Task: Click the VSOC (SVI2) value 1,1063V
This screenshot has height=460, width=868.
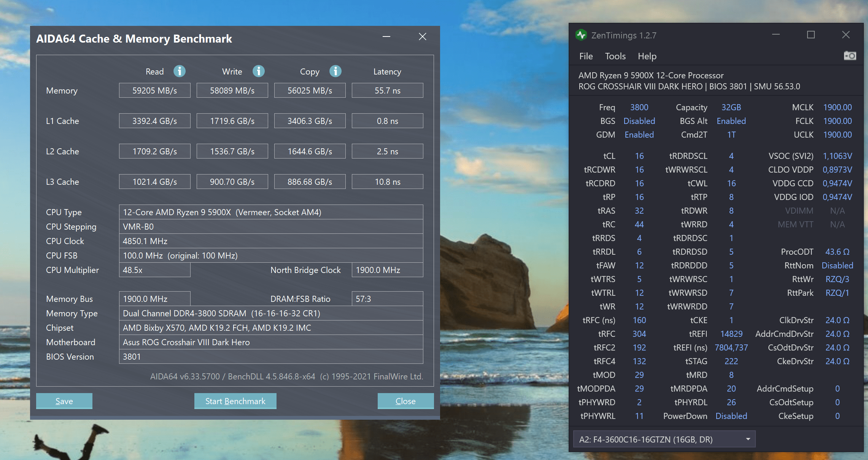Action: click(838, 156)
